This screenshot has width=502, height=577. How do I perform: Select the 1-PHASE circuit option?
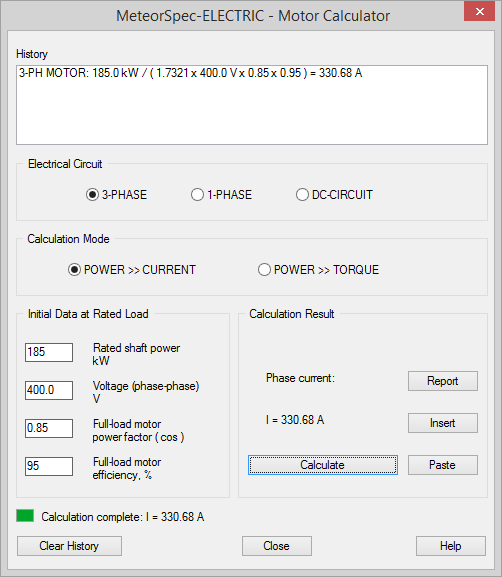221,195
